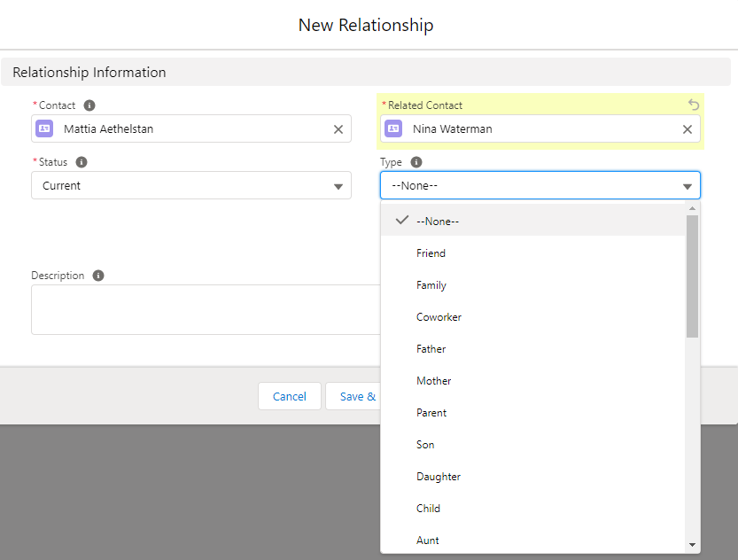Choose Mother as relationship type
The image size is (738, 560).
pyautogui.click(x=532, y=381)
